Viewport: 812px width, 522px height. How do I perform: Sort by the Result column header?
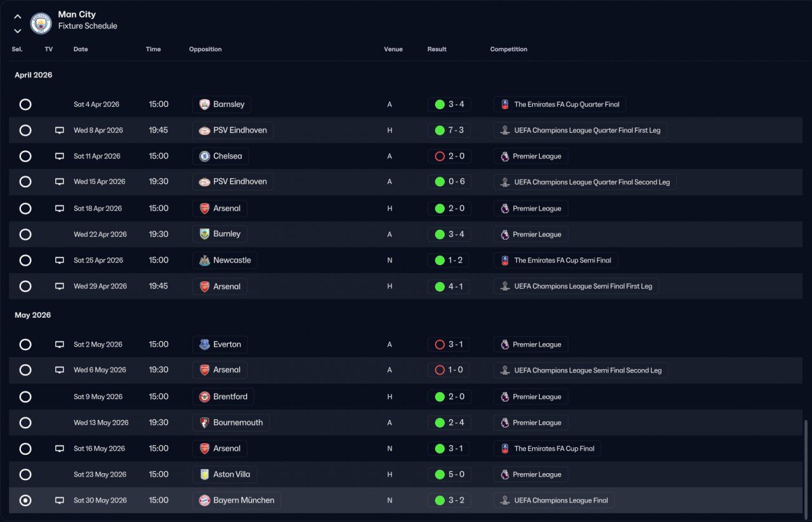[x=437, y=49]
